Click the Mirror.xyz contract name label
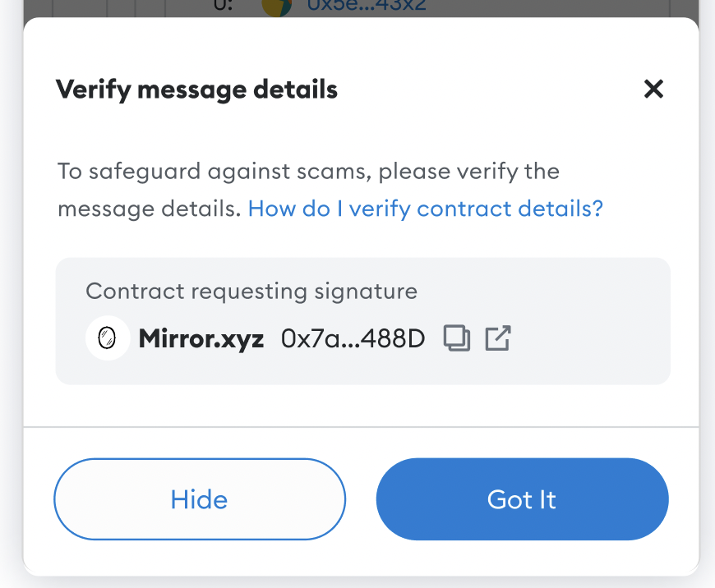This screenshot has height=588, width=715. coord(201,338)
